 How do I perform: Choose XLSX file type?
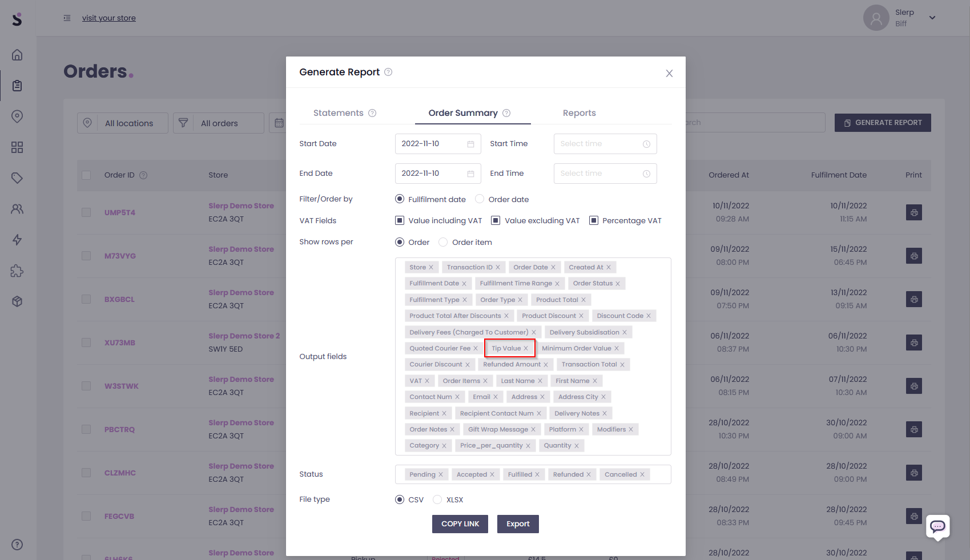click(437, 499)
